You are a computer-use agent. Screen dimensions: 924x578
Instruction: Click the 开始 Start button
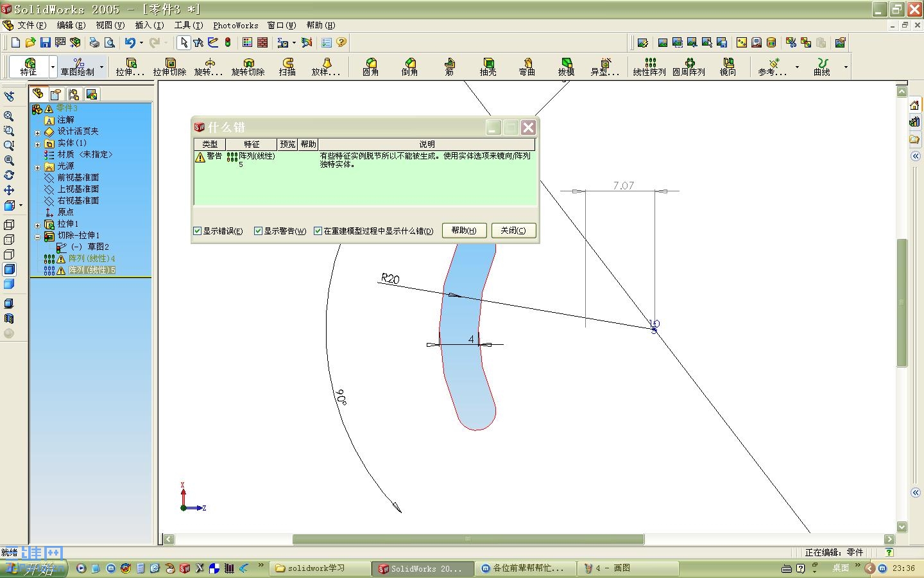click(x=33, y=568)
